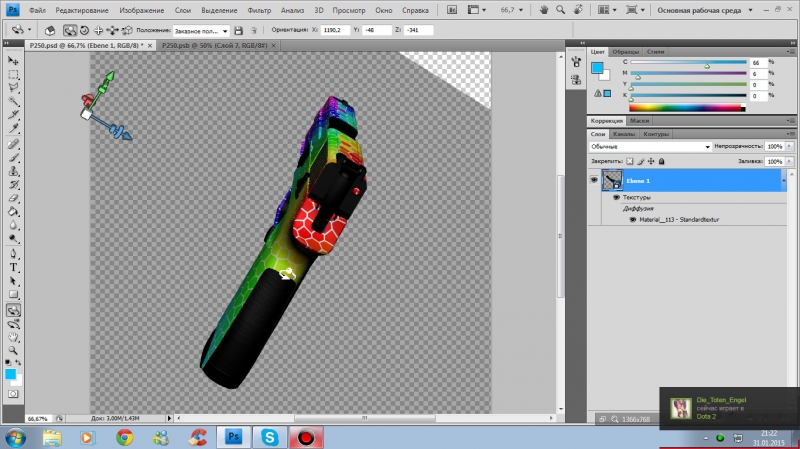Screen dimensions: 800x449
Task: Open the 3D menu
Action: click(319, 10)
